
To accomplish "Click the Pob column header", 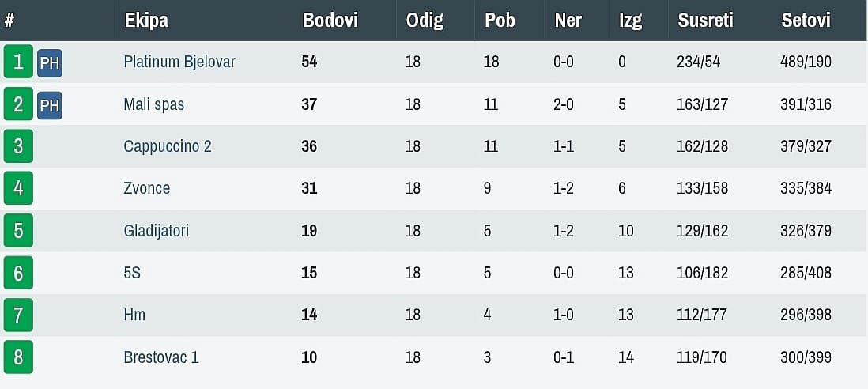I will pos(500,21).
